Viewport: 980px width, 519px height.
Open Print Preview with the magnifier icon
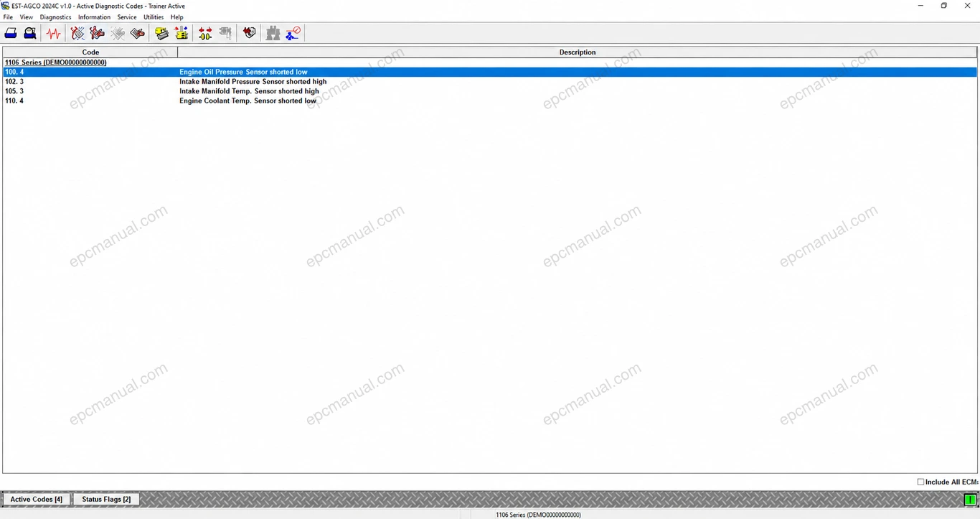(x=30, y=33)
